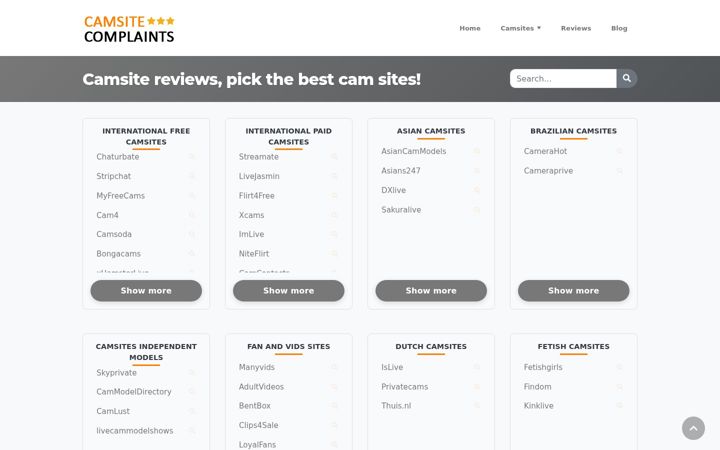Open the Clips4Sale review link

(x=258, y=425)
